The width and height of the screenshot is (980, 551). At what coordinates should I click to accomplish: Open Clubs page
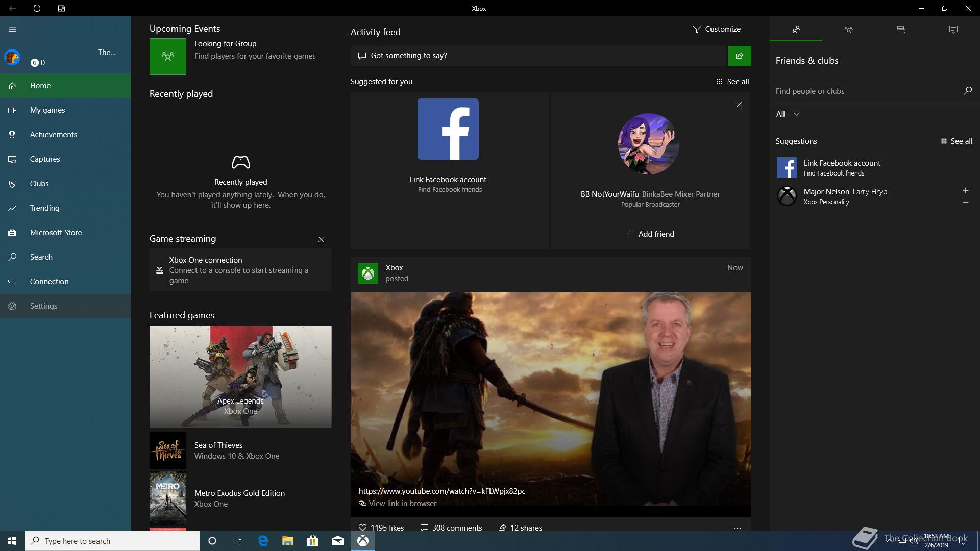(65, 184)
